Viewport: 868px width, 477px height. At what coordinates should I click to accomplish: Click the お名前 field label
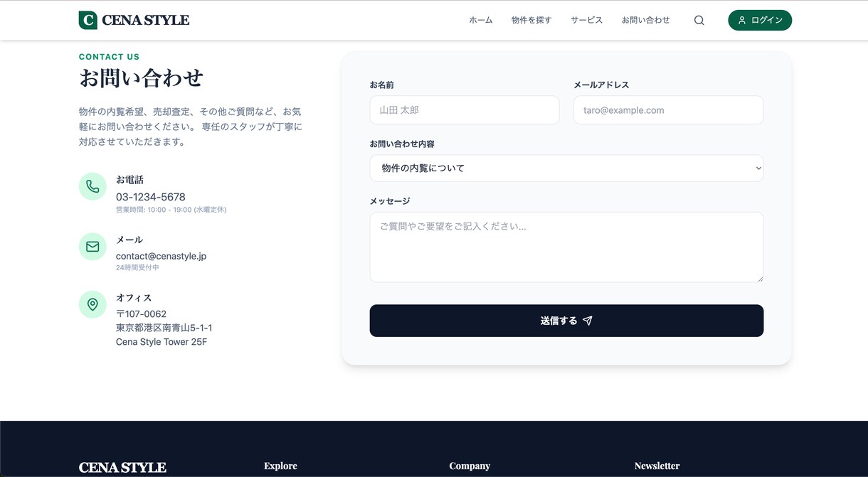[x=382, y=85]
